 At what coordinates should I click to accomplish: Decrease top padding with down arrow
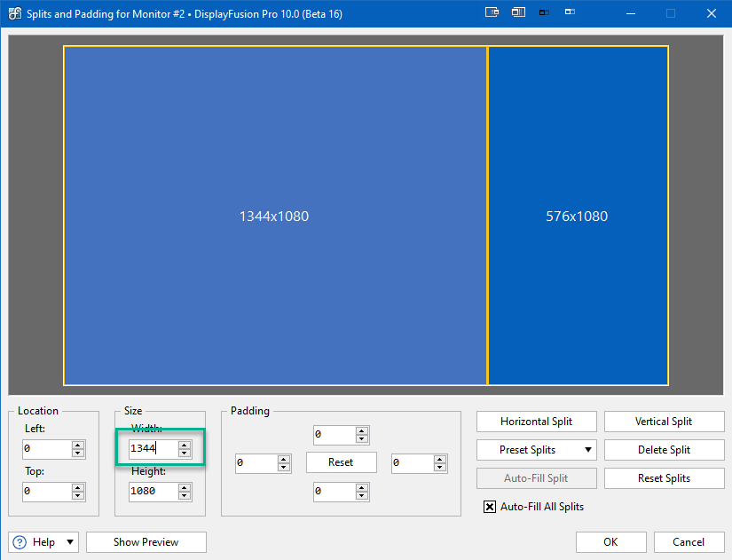click(x=362, y=439)
